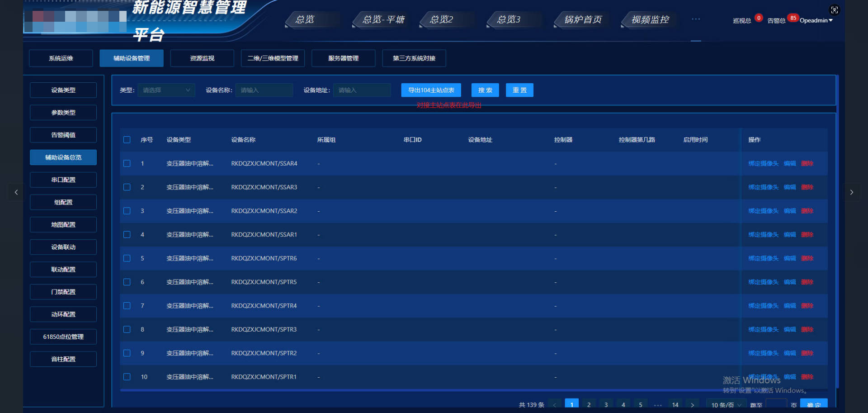Check the box for row 5 SPTR6
This screenshot has height=413, width=868.
127,258
